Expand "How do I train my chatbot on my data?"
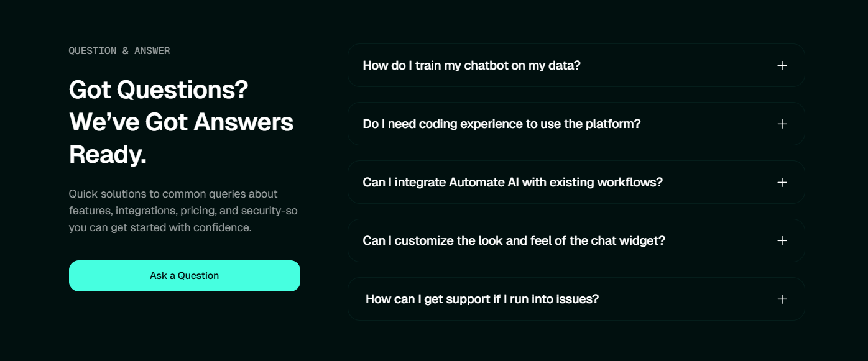The height and width of the screenshot is (361, 868). (471, 65)
